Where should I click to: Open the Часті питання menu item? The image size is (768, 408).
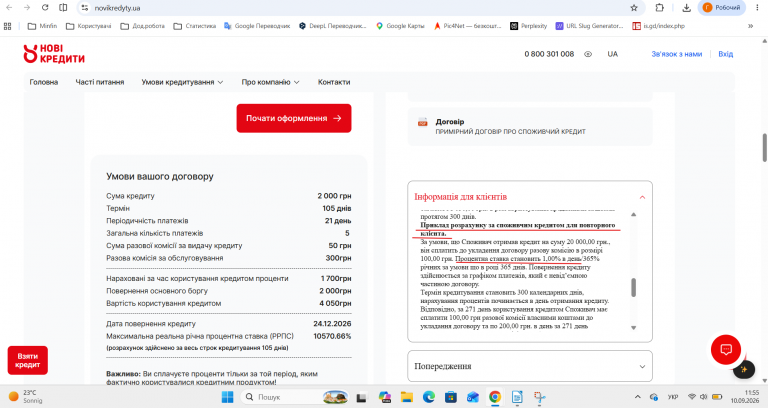pos(99,82)
